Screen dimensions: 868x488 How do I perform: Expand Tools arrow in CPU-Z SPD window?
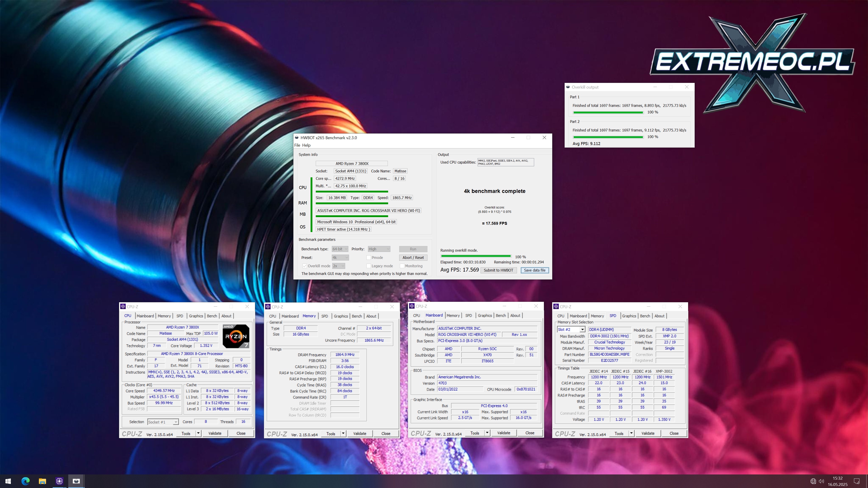click(x=632, y=433)
